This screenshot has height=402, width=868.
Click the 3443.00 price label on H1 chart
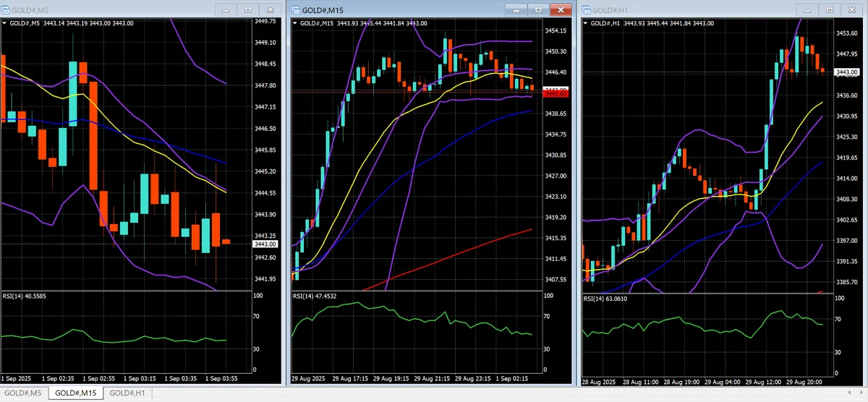(x=846, y=72)
